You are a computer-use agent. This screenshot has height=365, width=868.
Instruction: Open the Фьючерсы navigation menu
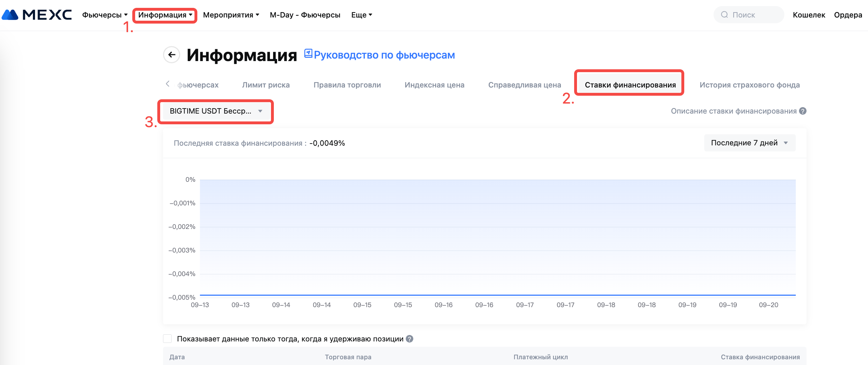pos(104,15)
